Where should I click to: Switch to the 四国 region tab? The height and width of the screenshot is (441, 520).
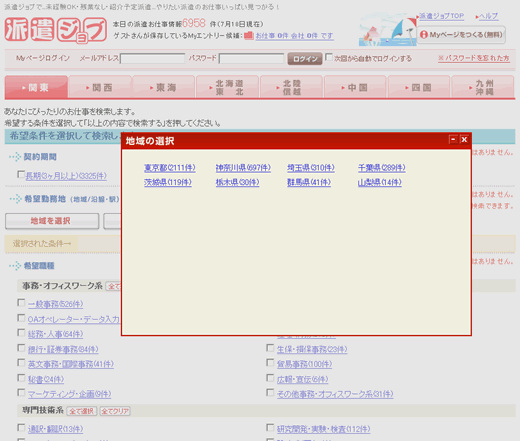tap(419, 87)
